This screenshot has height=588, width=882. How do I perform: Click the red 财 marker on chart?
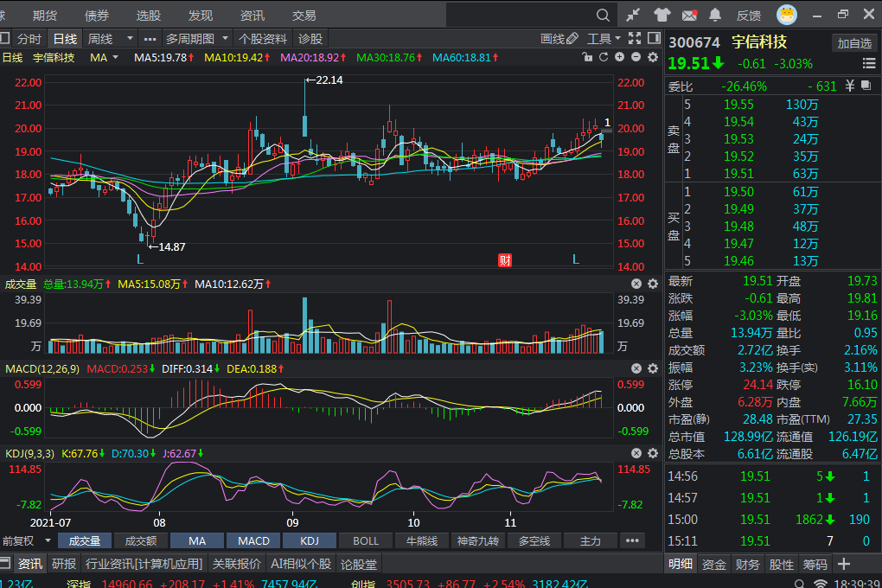click(504, 259)
